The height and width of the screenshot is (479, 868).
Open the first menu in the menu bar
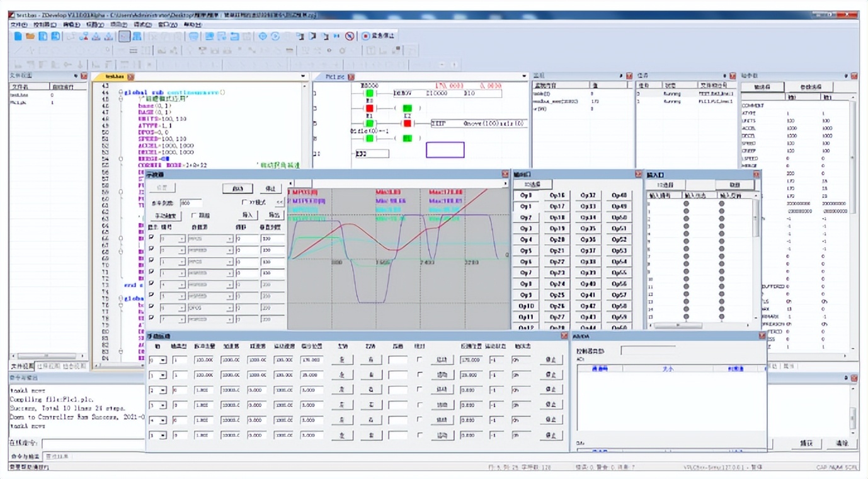[18, 25]
